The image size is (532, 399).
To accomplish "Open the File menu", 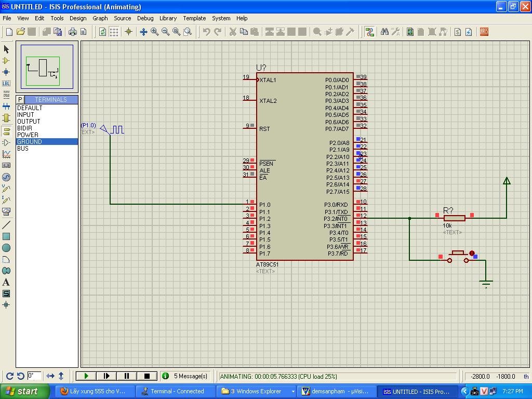I will (x=7, y=18).
